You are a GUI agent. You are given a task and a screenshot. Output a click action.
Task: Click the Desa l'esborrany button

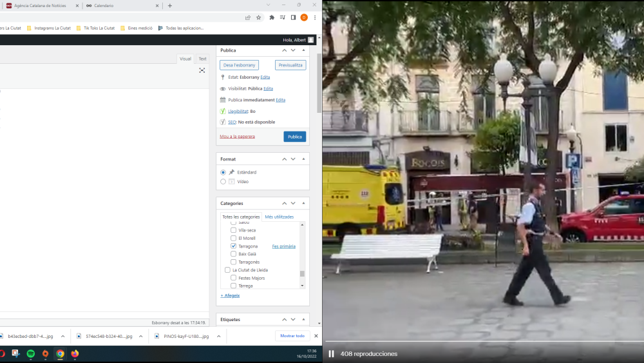(239, 65)
